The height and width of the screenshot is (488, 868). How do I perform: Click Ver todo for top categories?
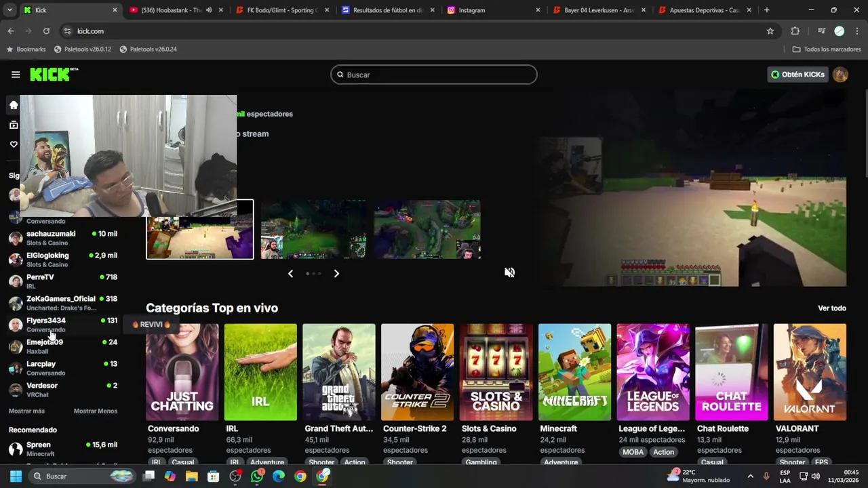coord(831,308)
